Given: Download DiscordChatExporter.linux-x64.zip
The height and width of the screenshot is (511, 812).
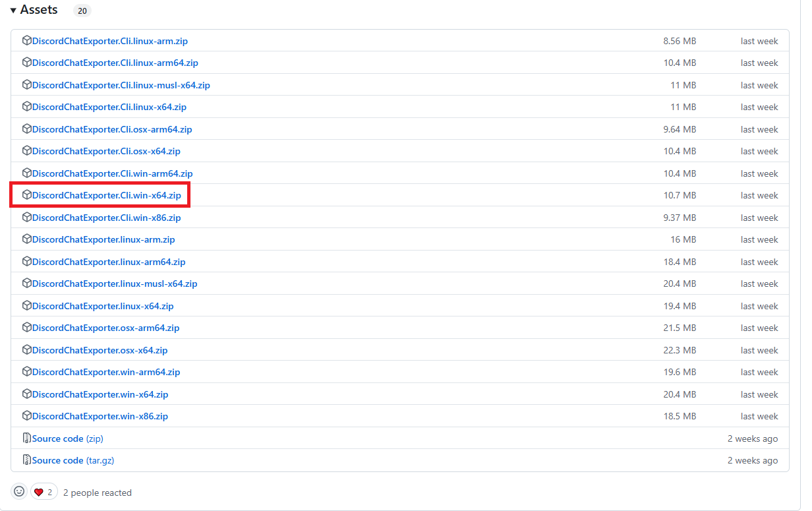Looking at the screenshot, I should pos(103,306).
